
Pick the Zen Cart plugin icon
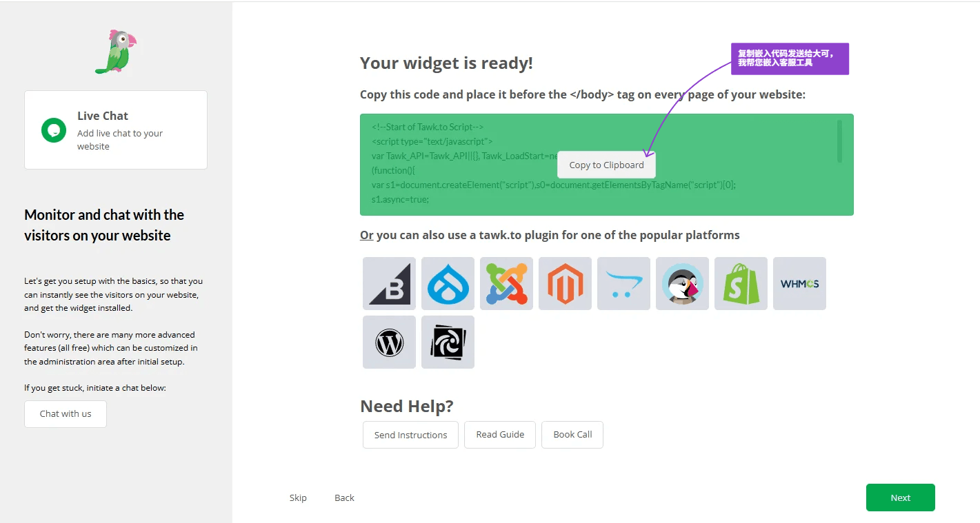click(448, 342)
